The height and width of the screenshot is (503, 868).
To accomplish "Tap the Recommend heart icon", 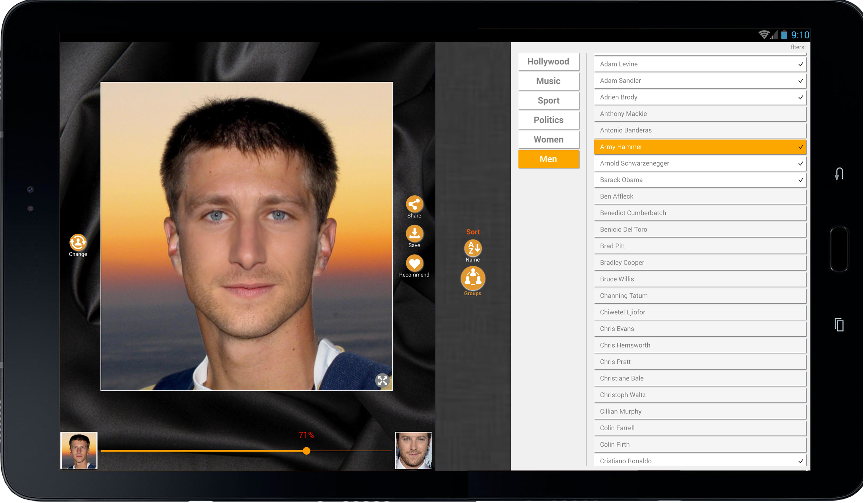I will coord(414,263).
